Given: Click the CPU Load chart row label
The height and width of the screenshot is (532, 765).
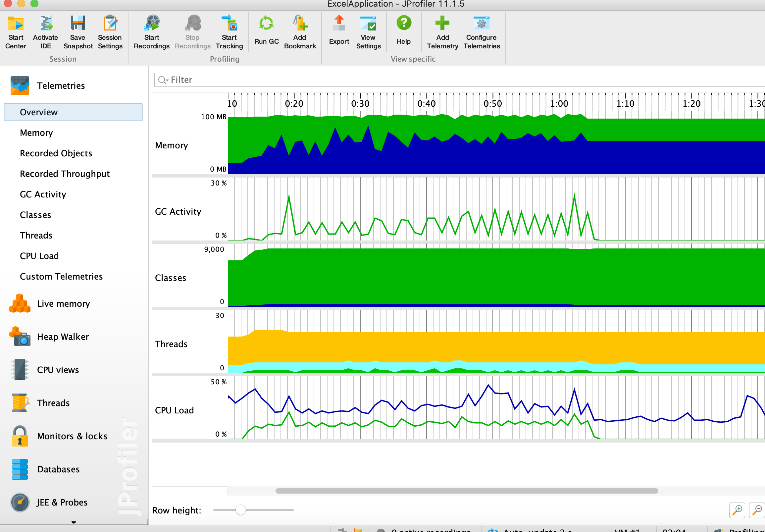Looking at the screenshot, I should click(174, 410).
